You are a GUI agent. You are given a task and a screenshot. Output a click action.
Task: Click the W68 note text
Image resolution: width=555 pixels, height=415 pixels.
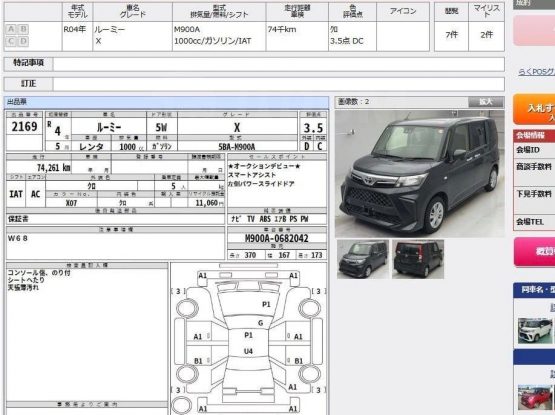click(x=17, y=238)
